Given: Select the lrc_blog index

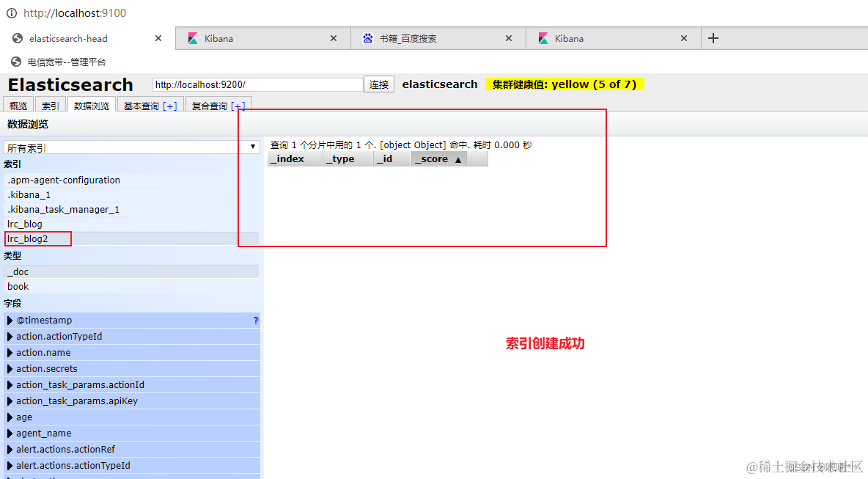Looking at the screenshot, I should pos(132,224).
